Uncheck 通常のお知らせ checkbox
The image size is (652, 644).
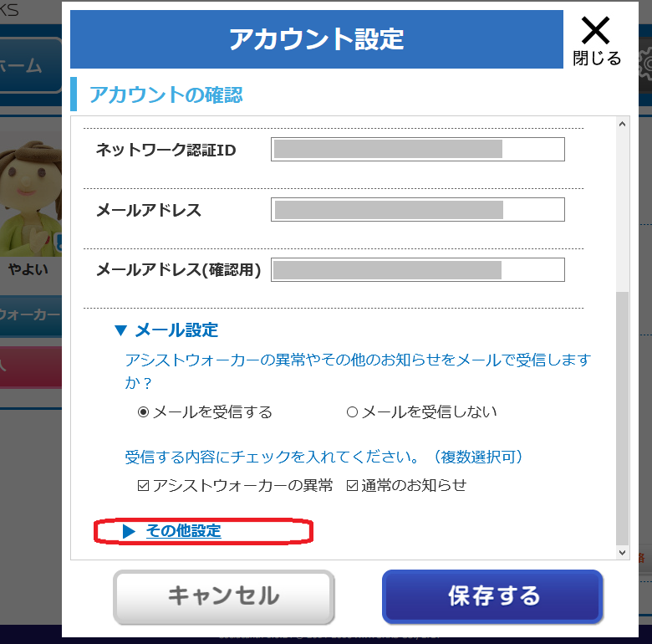pyautogui.click(x=352, y=485)
